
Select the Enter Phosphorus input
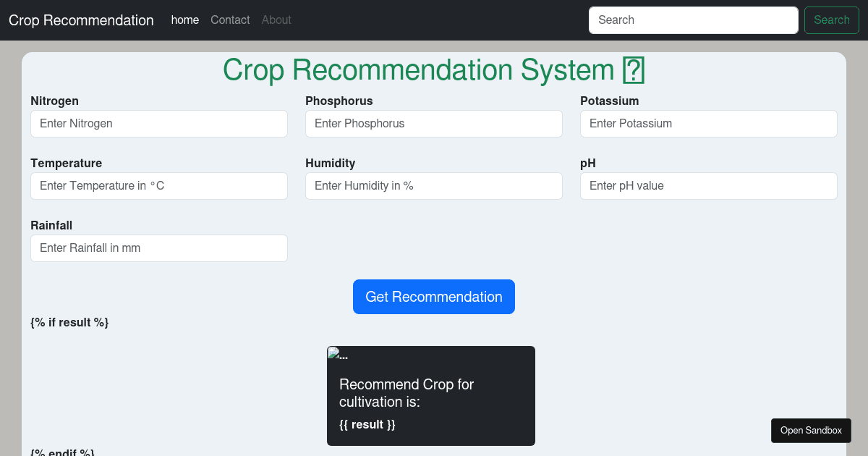(x=434, y=124)
